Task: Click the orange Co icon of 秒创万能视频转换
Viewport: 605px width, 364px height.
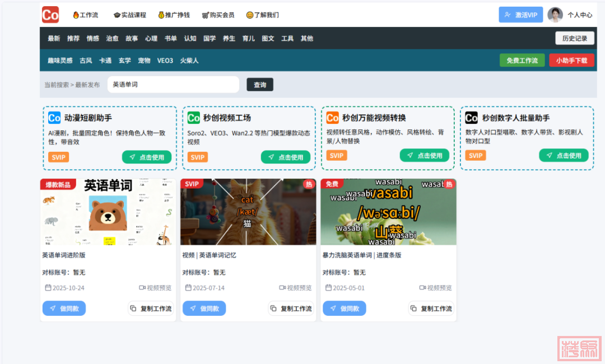Action: (x=333, y=118)
